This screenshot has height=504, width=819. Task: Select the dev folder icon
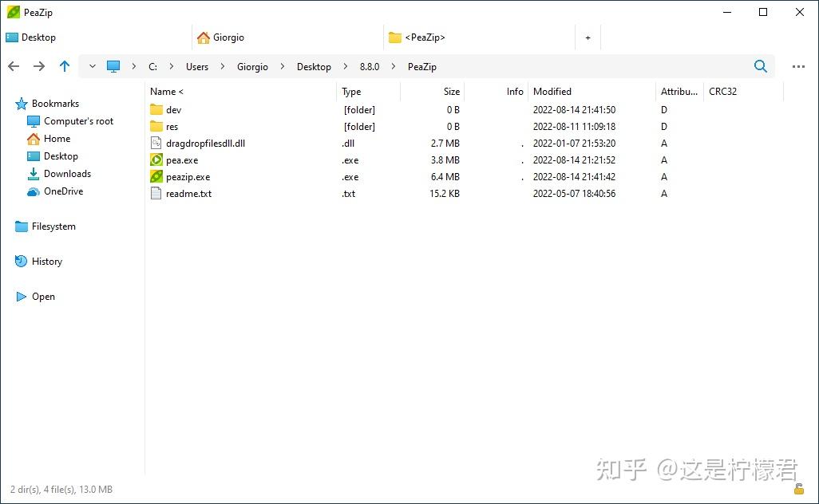click(156, 109)
